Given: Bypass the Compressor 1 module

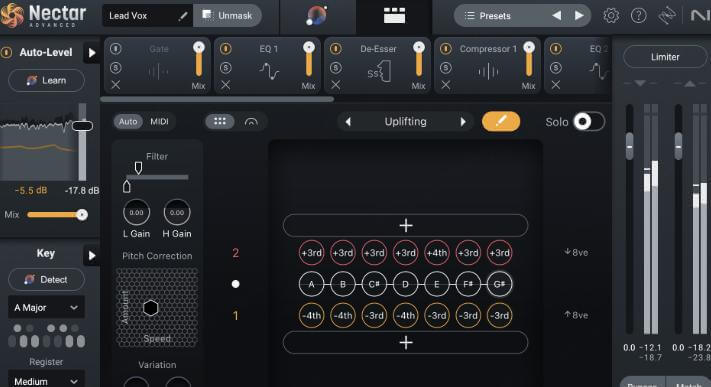Looking at the screenshot, I should [446, 49].
